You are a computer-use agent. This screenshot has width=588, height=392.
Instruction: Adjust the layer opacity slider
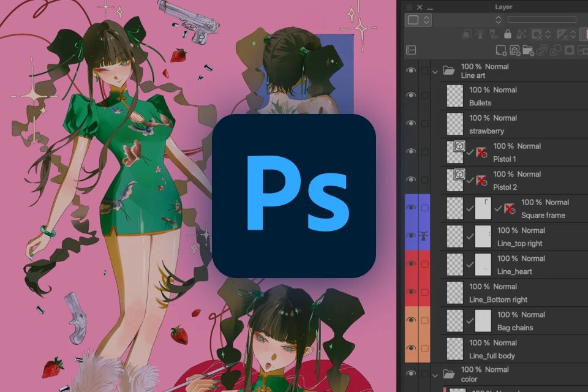point(542,20)
